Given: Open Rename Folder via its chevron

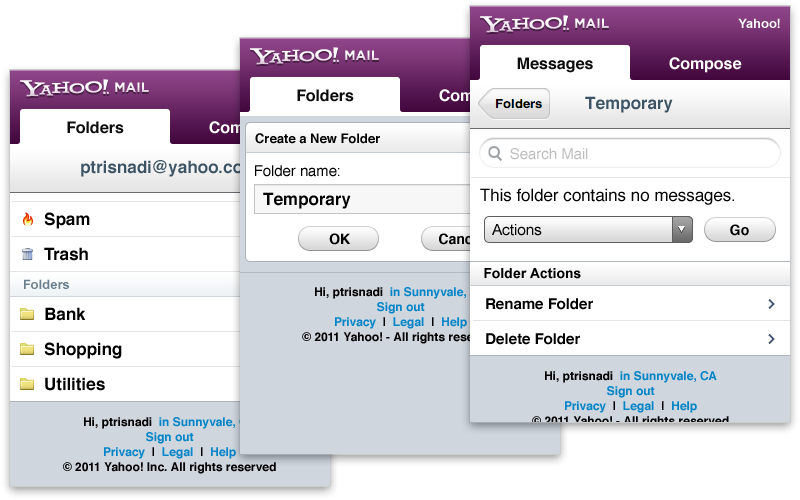Looking at the screenshot, I should (x=771, y=304).
